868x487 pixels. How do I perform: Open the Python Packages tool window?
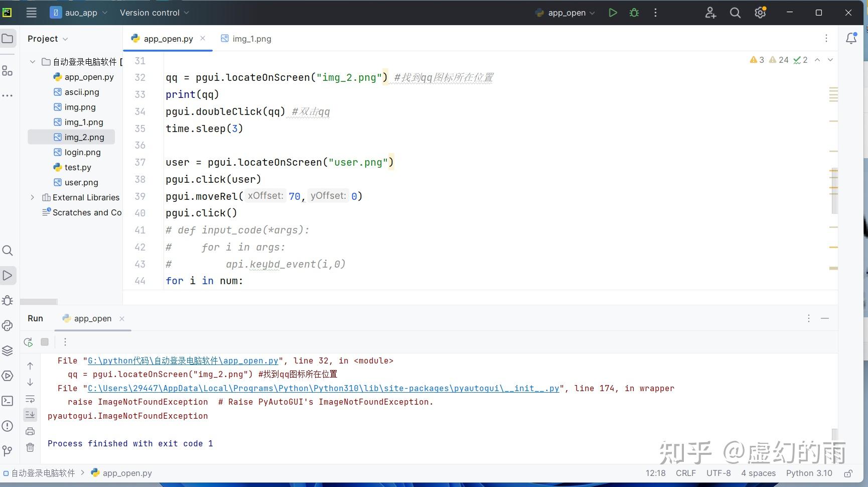click(8, 350)
